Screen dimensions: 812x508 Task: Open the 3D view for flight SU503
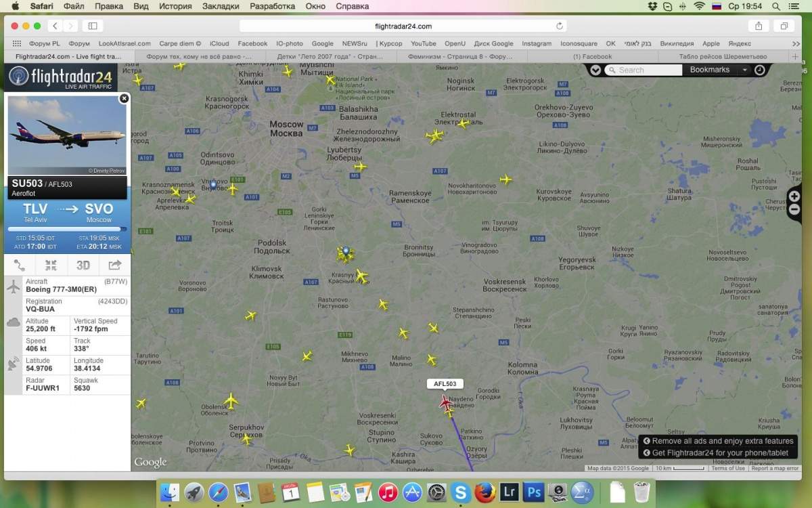83,266
